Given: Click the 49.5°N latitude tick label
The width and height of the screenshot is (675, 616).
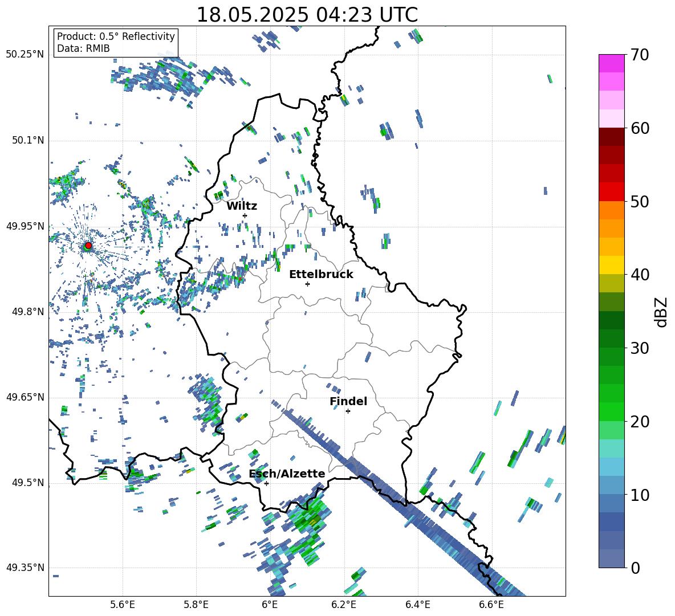Looking at the screenshot, I should [x=28, y=483].
